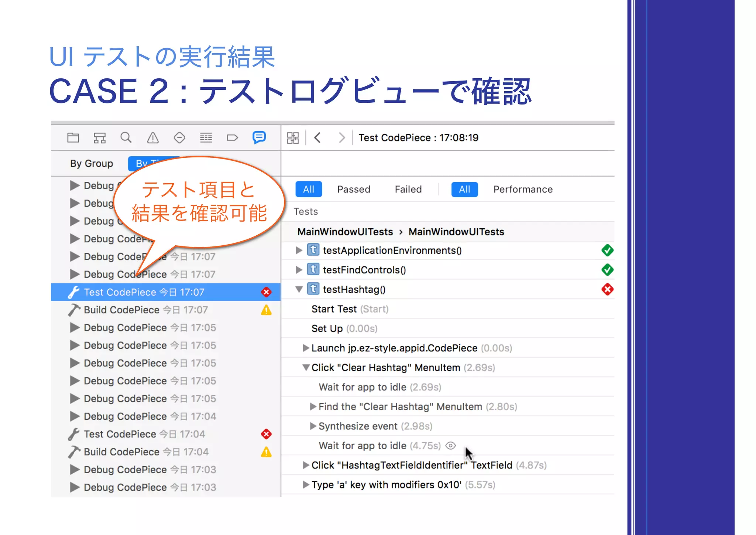
Task: Filter tests by Passed
Action: (x=354, y=189)
